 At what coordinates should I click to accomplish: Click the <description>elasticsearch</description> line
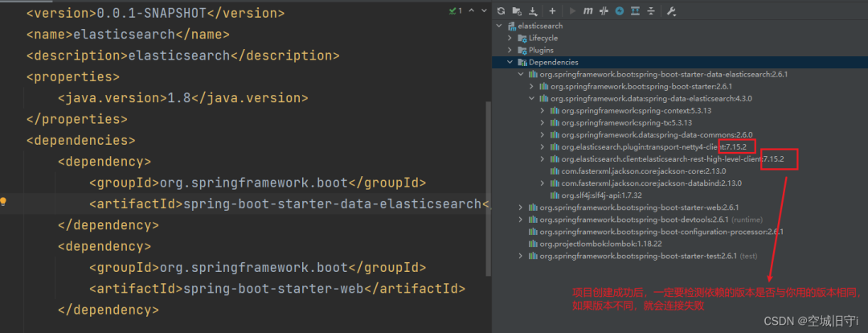[x=182, y=55]
